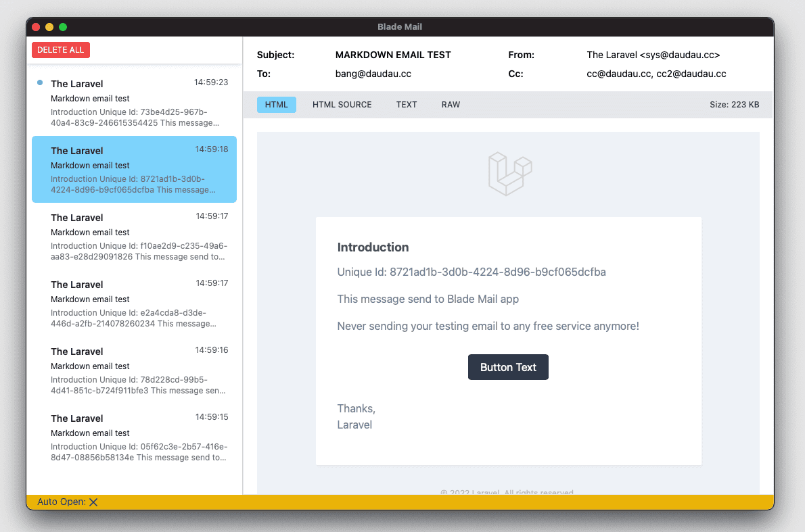This screenshot has width=805, height=532.
Task: Click the subject MARKDOWN EMAIL TEST
Action: pos(393,55)
